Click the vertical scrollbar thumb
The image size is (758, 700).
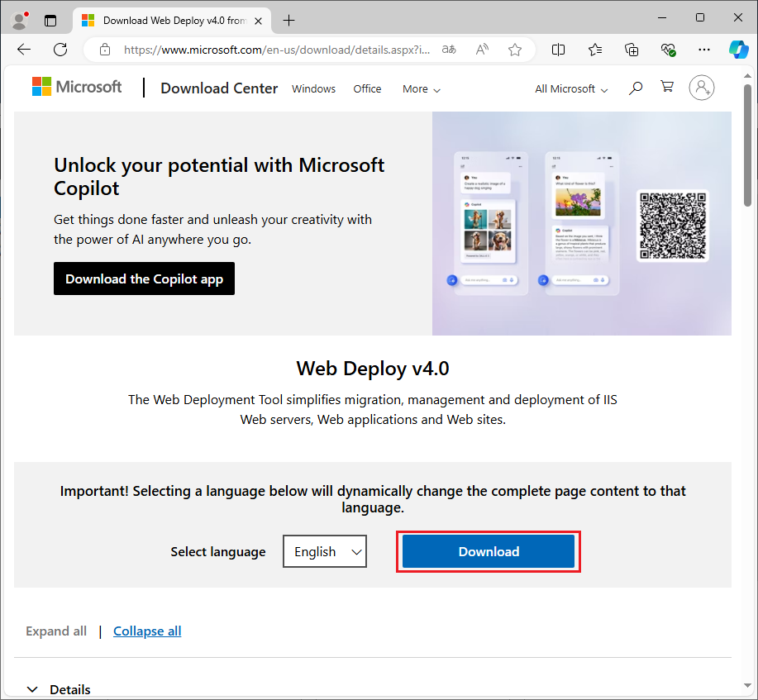(x=747, y=145)
